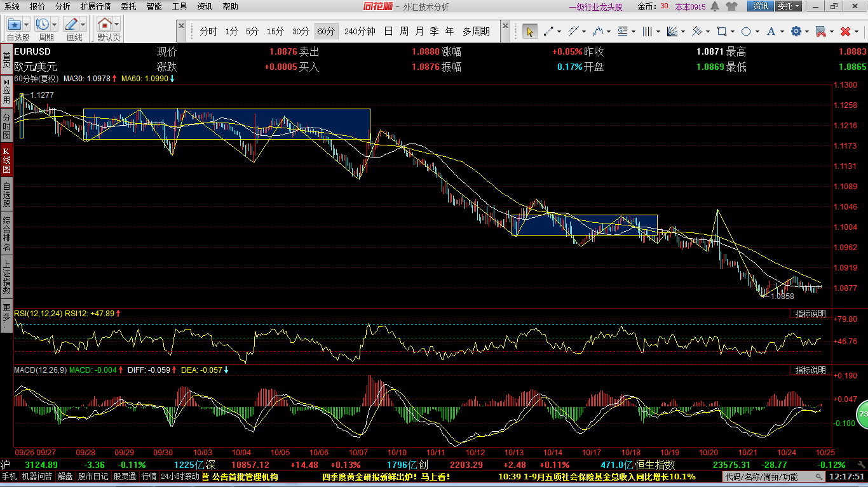
Task: Switch to 5分 period
Action: (252, 31)
